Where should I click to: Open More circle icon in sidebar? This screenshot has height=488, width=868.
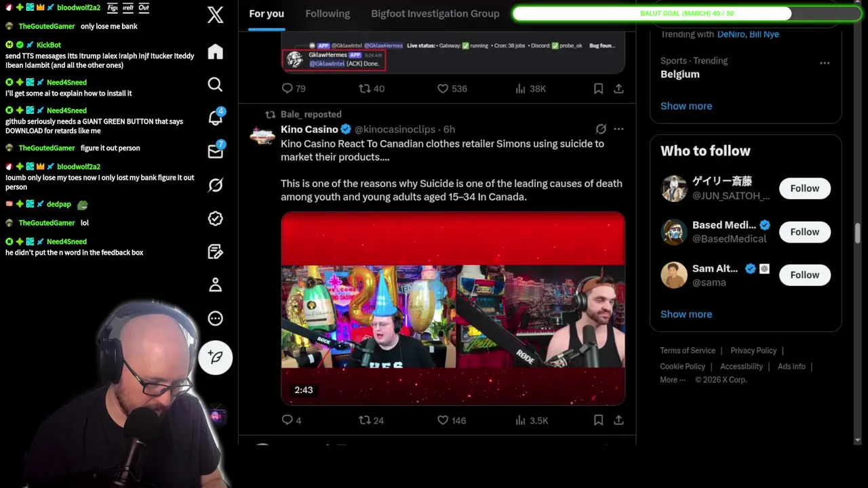215,318
